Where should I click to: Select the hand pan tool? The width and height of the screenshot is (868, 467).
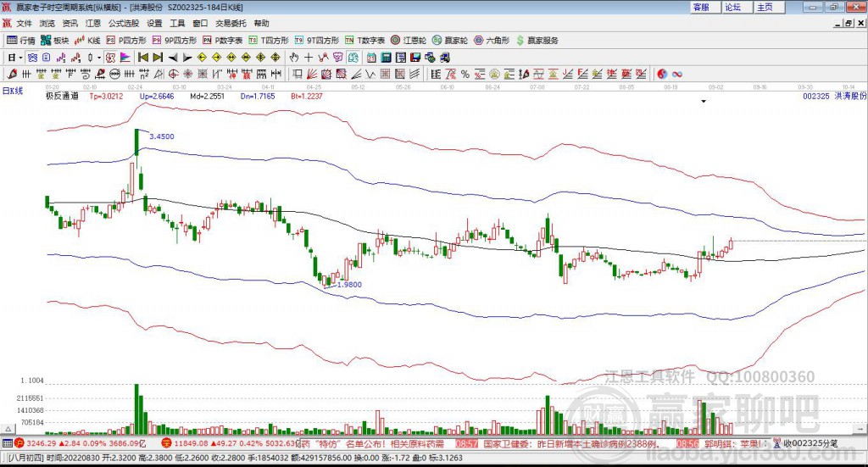coord(294,58)
